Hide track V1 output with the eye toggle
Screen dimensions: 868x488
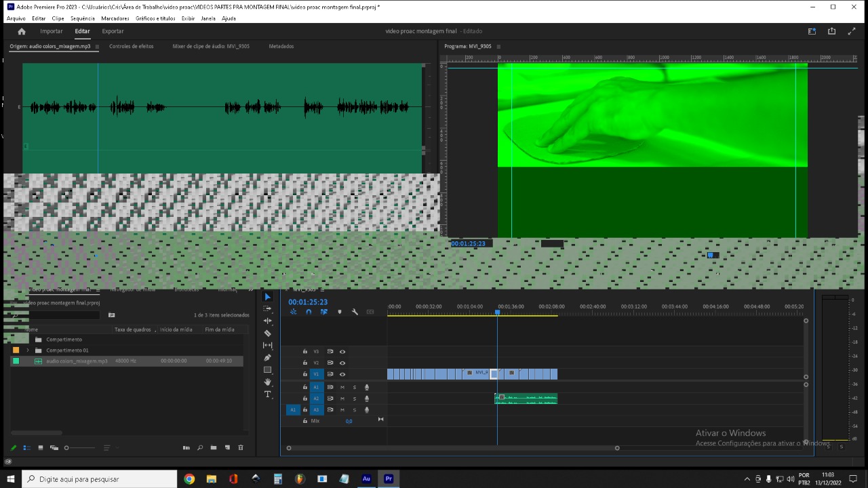pyautogui.click(x=342, y=374)
